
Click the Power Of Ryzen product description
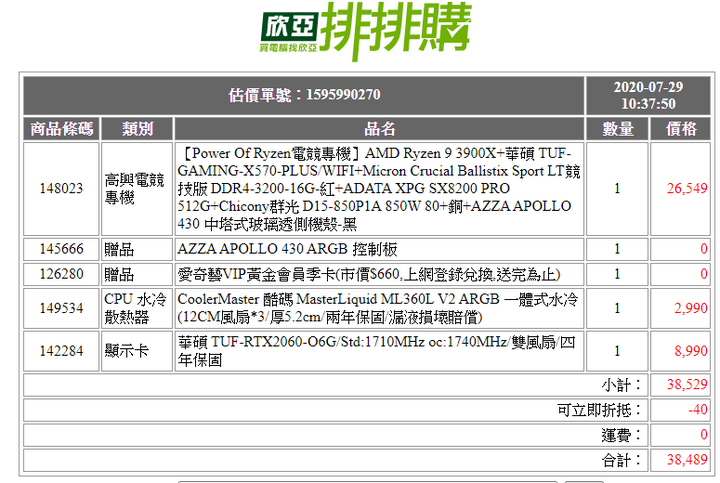(379, 189)
